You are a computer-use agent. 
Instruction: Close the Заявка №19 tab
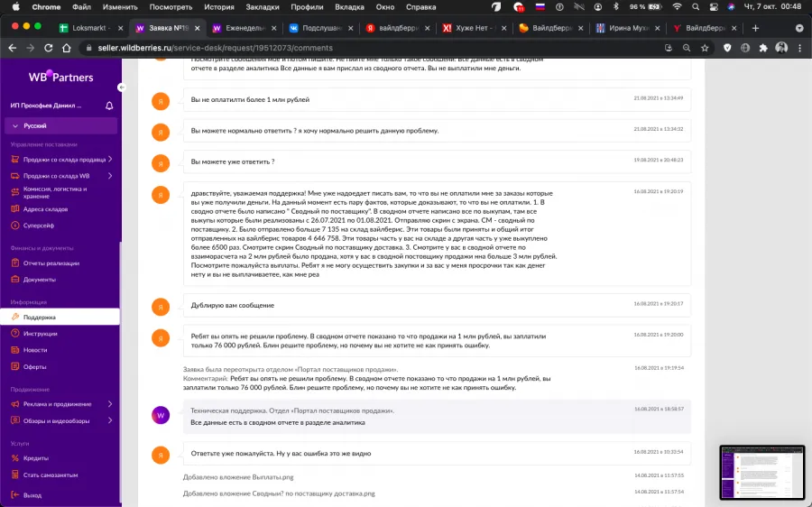pyautogui.click(x=198, y=28)
